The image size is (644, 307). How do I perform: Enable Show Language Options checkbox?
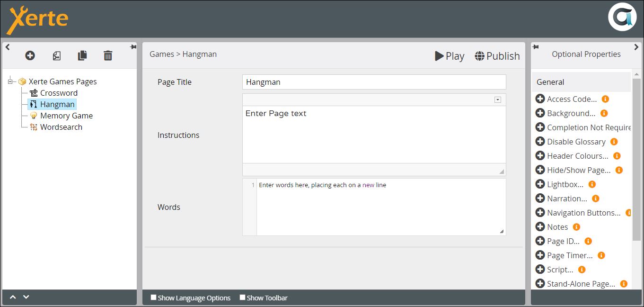153,298
